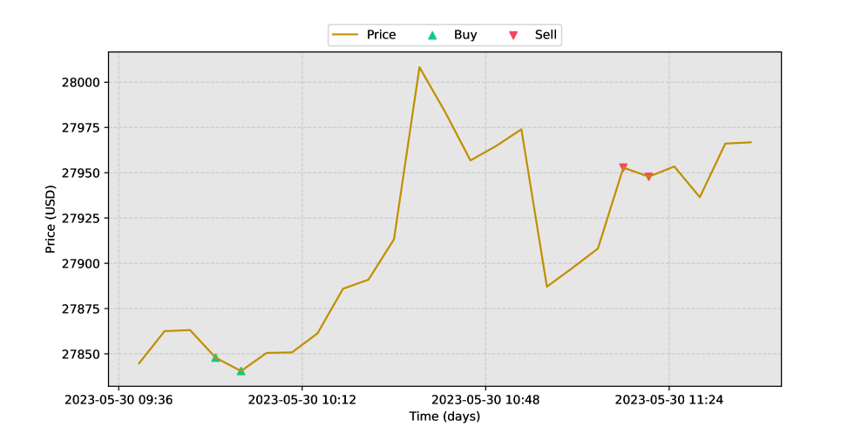Select the 2023-05-30 11:24 time tick label
Image resolution: width=868 pixels, height=434 pixels.
[668, 400]
